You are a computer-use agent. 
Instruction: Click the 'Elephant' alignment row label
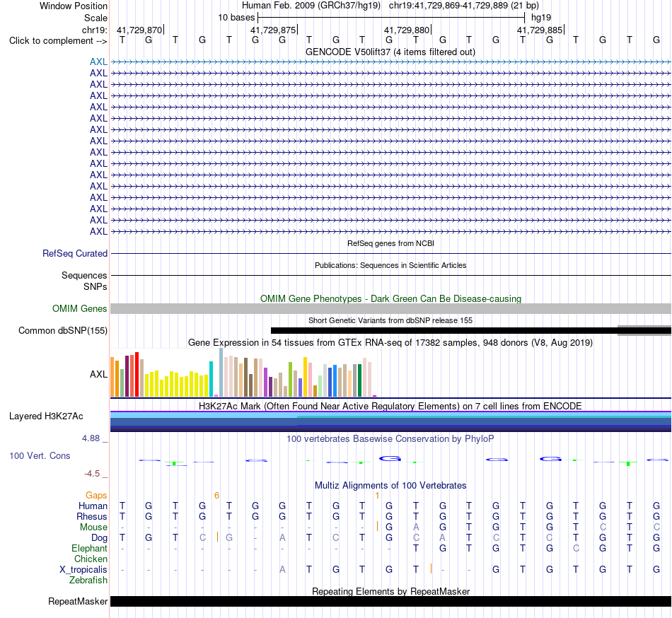pyautogui.click(x=89, y=548)
